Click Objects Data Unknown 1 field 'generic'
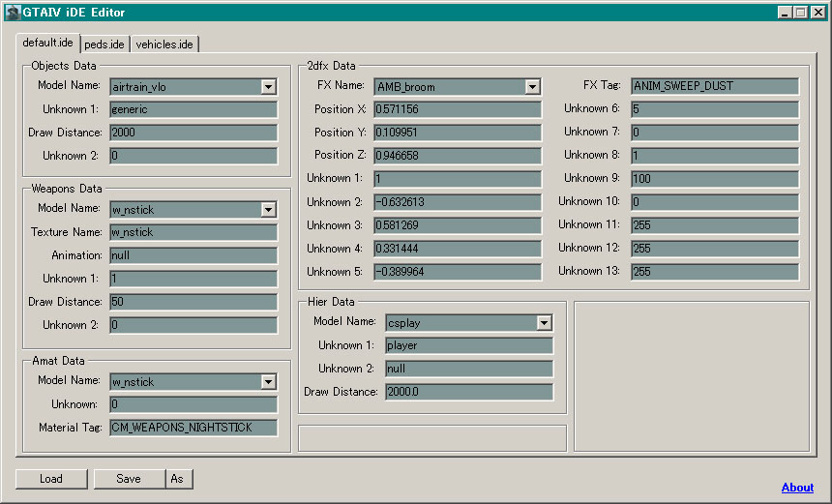Screen dimensions: 832x504 tap(193, 110)
